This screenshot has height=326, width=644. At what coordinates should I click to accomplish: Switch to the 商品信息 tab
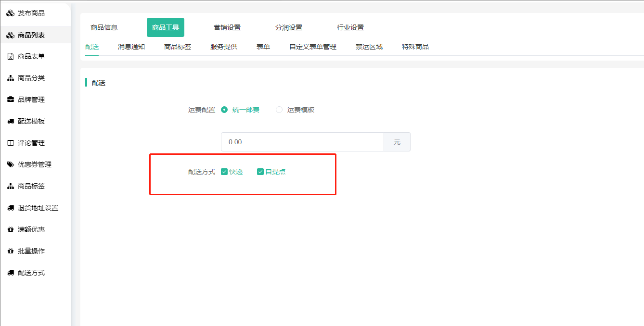[104, 27]
